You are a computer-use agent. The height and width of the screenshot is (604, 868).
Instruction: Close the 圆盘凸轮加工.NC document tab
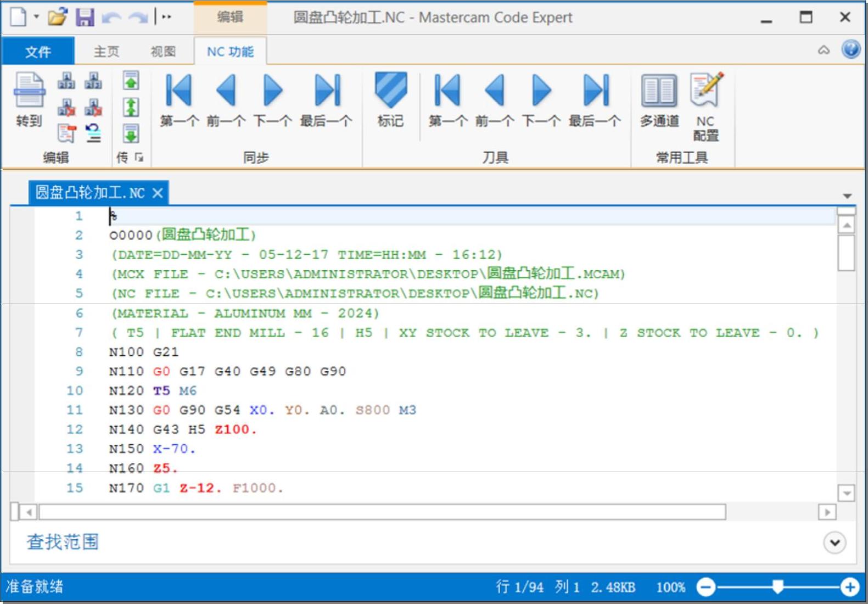tap(158, 193)
